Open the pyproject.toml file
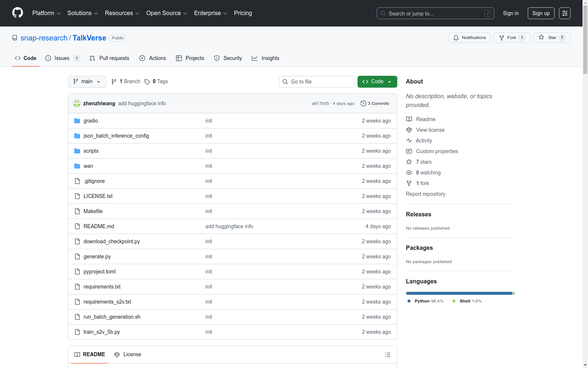Image resolution: width=588 pixels, height=368 pixels. pyautogui.click(x=100, y=272)
